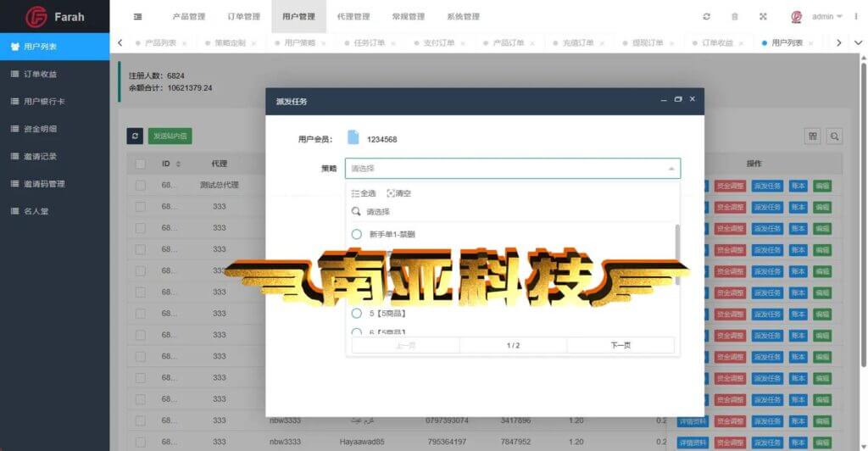Close the 产品列表 tab with its x
The height and width of the screenshot is (451, 868).
(184, 43)
